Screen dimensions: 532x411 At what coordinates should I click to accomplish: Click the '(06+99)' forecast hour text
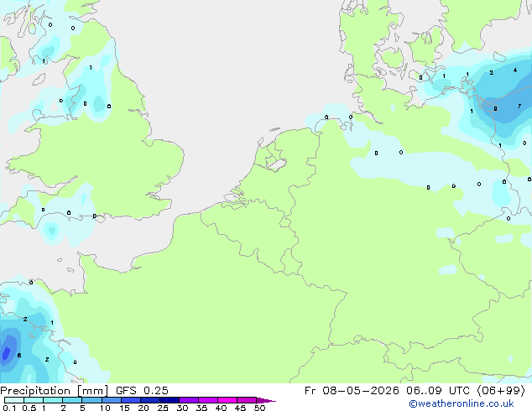(501, 391)
